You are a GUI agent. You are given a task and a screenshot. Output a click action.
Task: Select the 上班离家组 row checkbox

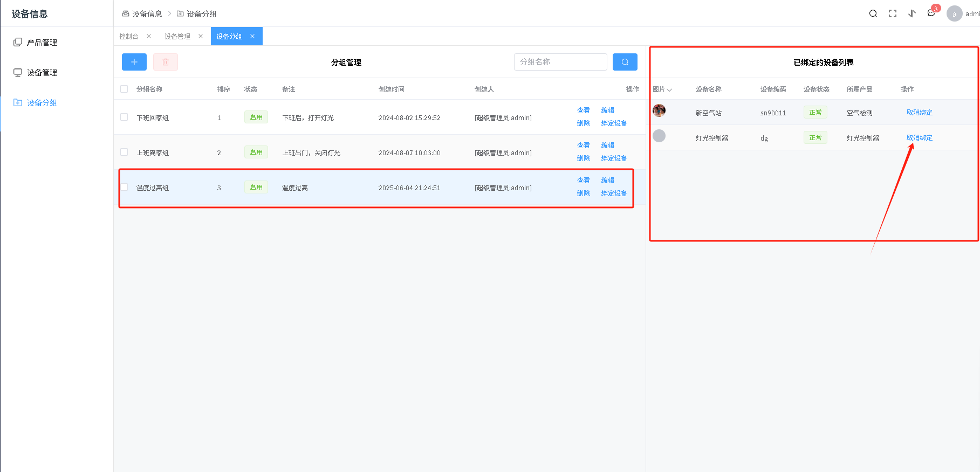124,152
